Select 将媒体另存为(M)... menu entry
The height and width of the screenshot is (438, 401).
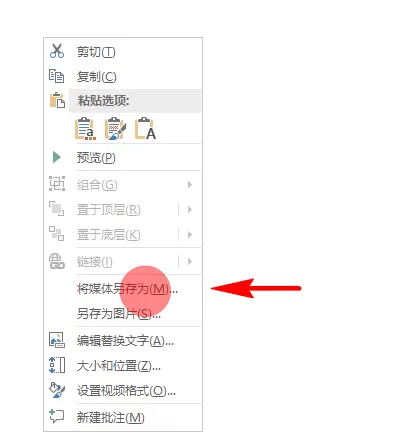coord(127,289)
